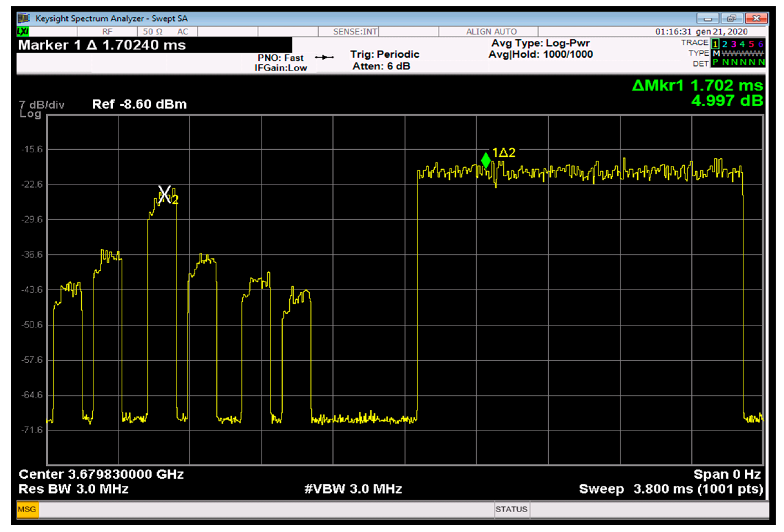Viewport: 784px width, 532px height.
Task: Click the SENSE:INT status tab
Action: click(x=355, y=32)
